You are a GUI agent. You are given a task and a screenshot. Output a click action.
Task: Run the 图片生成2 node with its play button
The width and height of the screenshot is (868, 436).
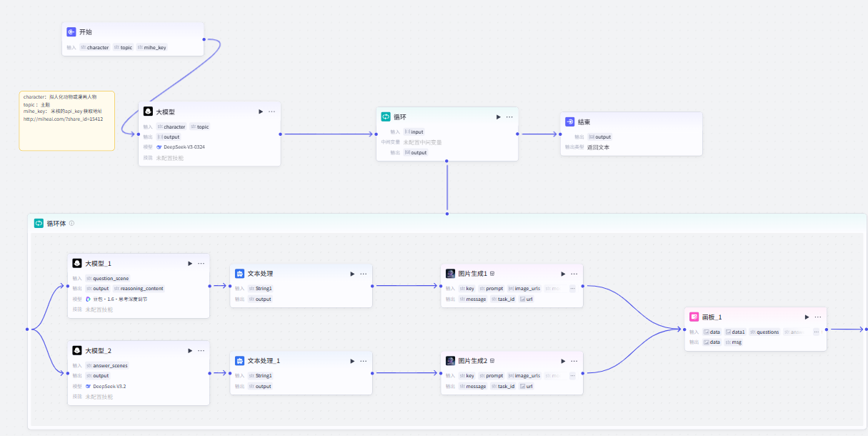point(563,361)
